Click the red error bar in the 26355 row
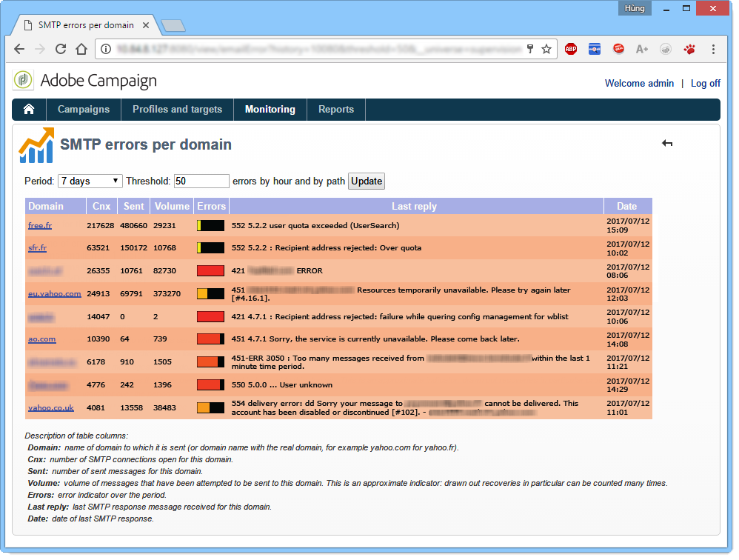Image resolution: width=739 pixels, height=560 pixels. [x=211, y=270]
